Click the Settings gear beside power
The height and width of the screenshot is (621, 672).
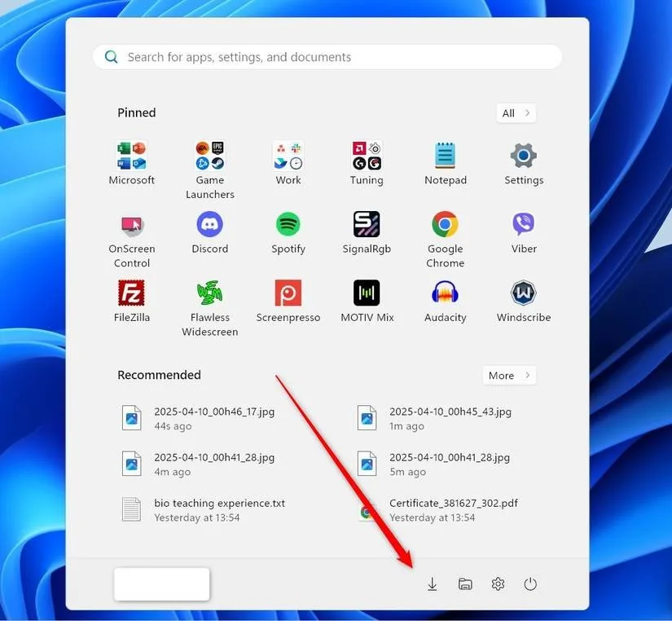coord(498,584)
